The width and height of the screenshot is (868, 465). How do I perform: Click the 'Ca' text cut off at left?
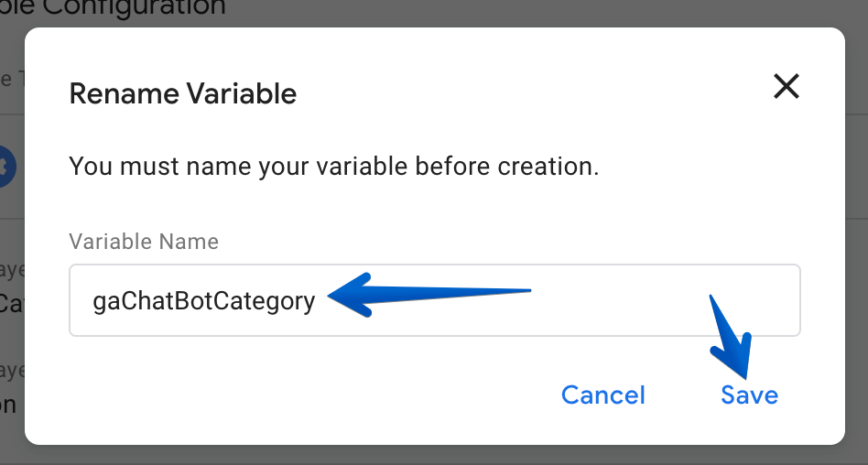click(x=11, y=303)
